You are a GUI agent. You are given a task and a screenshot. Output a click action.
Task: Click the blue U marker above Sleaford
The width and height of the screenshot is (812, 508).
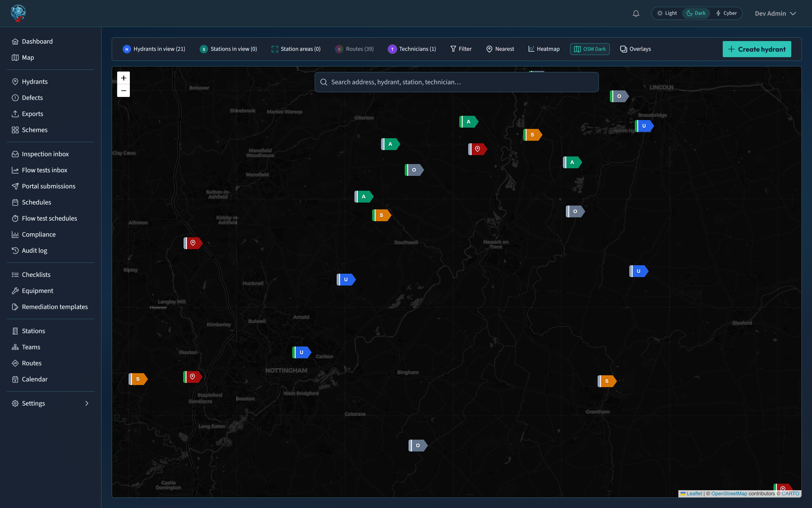pos(639,271)
